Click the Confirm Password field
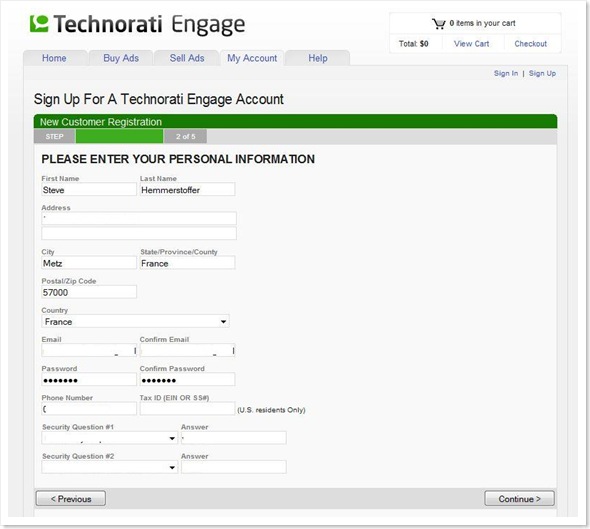 coord(187,380)
